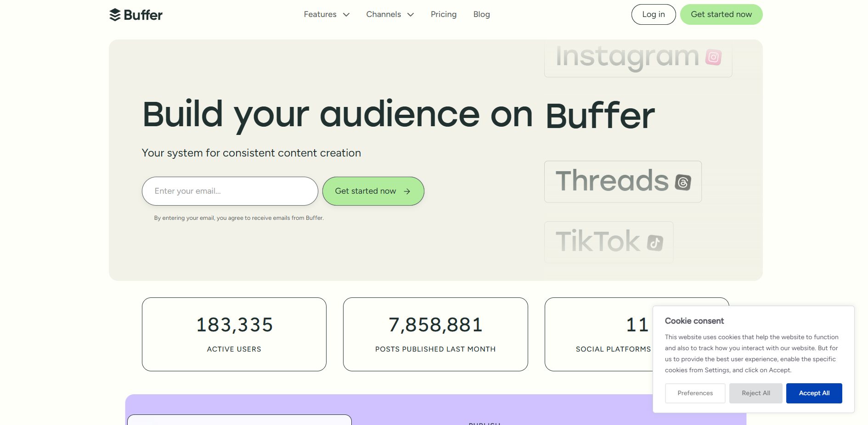Click the cookie consent description text
The image size is (868, 425).
752,353
